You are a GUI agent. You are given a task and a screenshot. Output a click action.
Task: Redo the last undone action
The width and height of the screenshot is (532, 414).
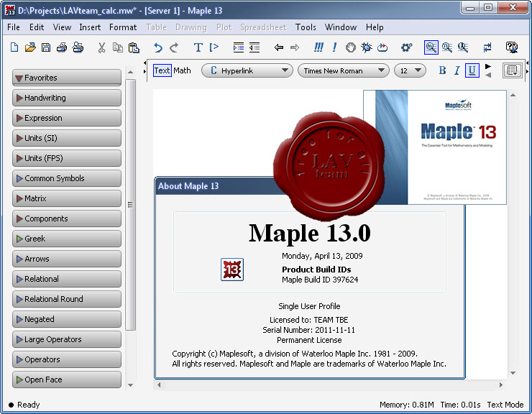pyautogui.click(x=174, y=47)
